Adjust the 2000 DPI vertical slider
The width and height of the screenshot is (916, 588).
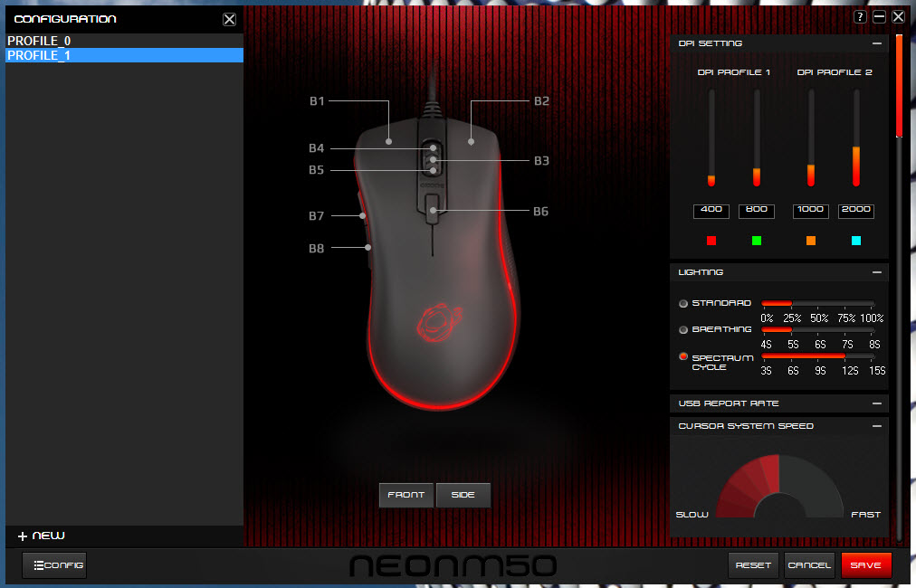pyautogui.click(x=856, y=138)
